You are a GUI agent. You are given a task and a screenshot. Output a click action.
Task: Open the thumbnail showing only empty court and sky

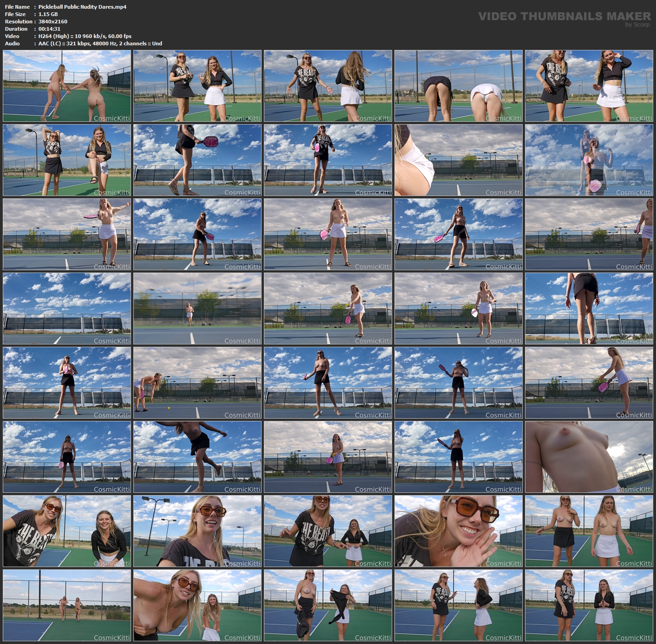pyautogui.click(x=67, y=309)
